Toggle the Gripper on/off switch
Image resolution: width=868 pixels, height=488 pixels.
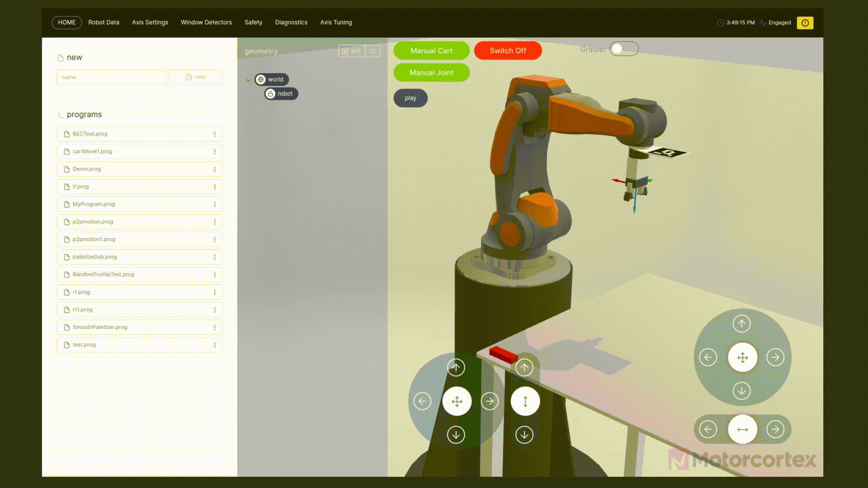pos(623,49)
